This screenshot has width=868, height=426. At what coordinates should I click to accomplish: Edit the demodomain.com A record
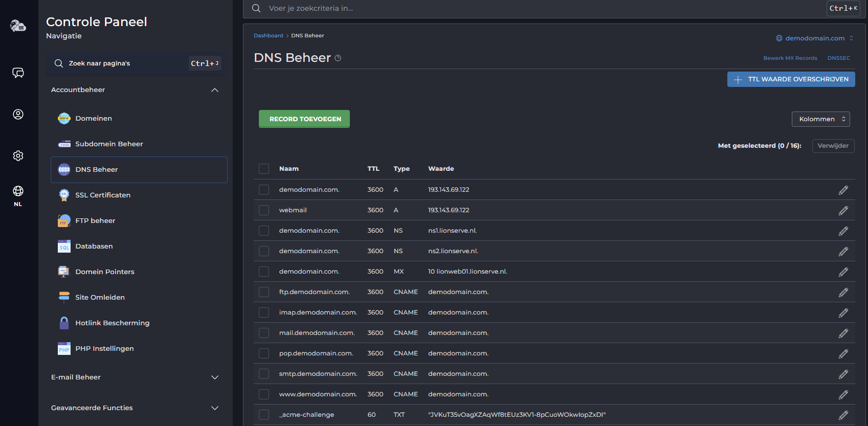click(843, 190)
